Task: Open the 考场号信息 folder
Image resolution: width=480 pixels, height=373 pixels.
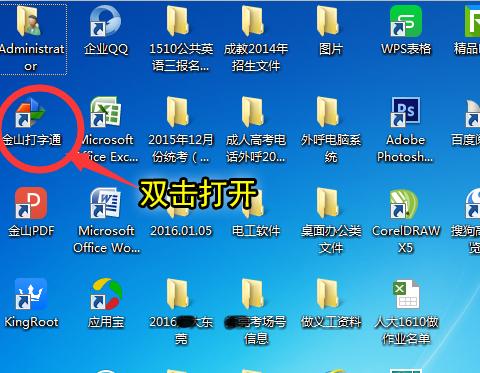Action: (x=253, y=294)
